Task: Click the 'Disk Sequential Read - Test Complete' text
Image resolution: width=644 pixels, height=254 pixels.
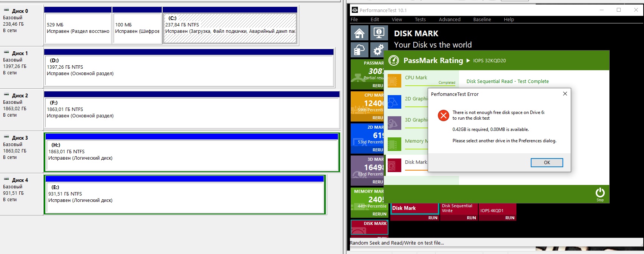Action: point(507,81)
